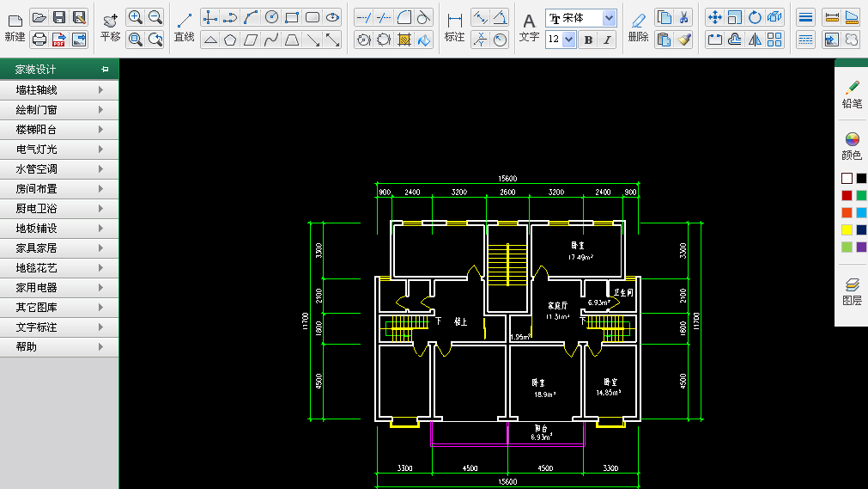Image resolution: width=868 pixels, height=489 pixels.
Task: Click the 铅笔 pencil button
Action: tap(852, 94)
